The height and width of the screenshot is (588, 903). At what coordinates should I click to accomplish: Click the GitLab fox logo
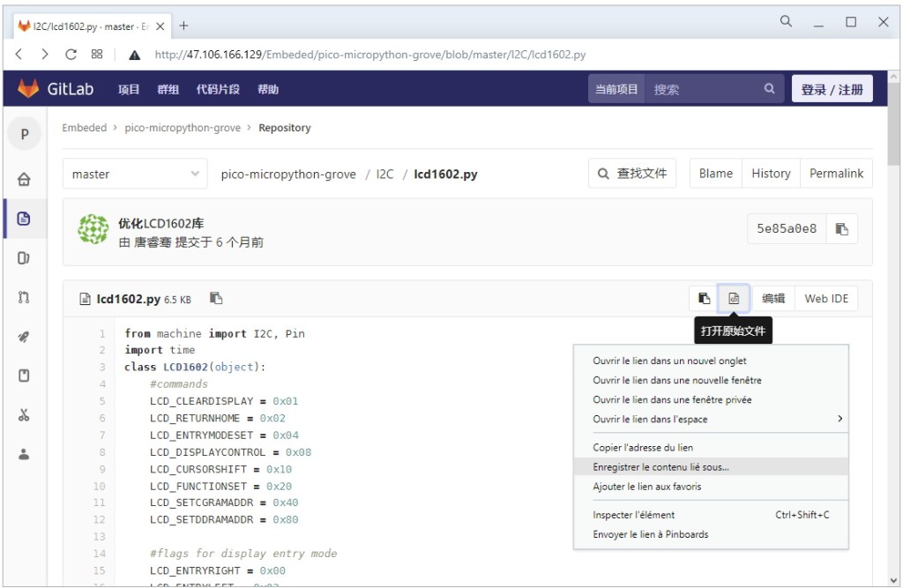tap(29, 89)
